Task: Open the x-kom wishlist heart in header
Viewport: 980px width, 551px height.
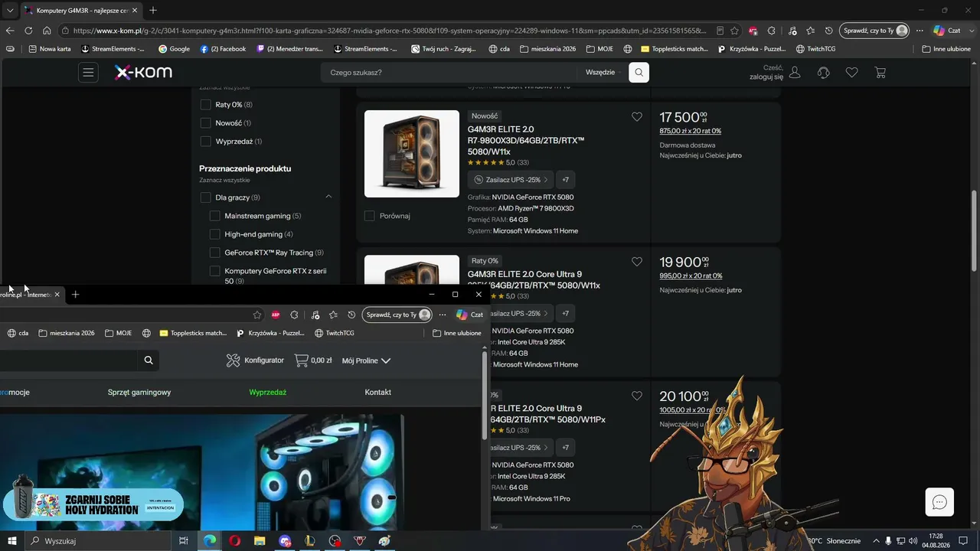Action: (x=851, y=73)
